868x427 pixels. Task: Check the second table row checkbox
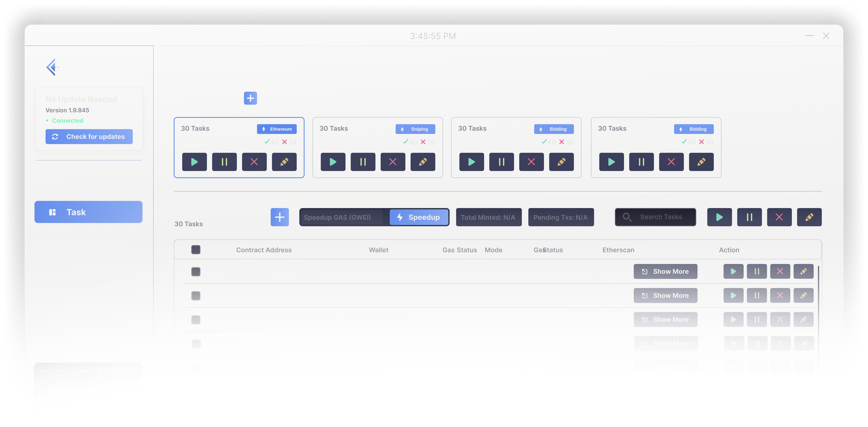[x=196, y=296]
